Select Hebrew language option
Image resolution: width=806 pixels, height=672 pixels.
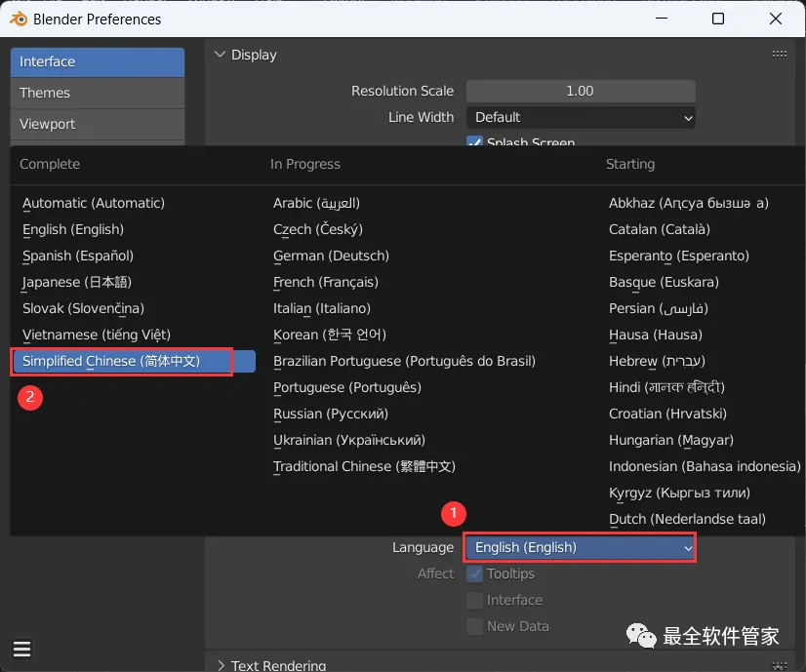[657, 361]
